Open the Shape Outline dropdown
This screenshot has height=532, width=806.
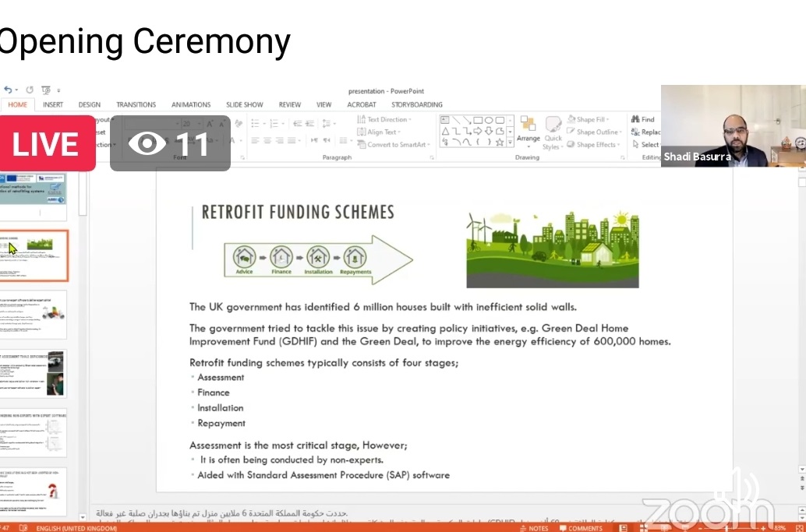click(x=597, y=132)
